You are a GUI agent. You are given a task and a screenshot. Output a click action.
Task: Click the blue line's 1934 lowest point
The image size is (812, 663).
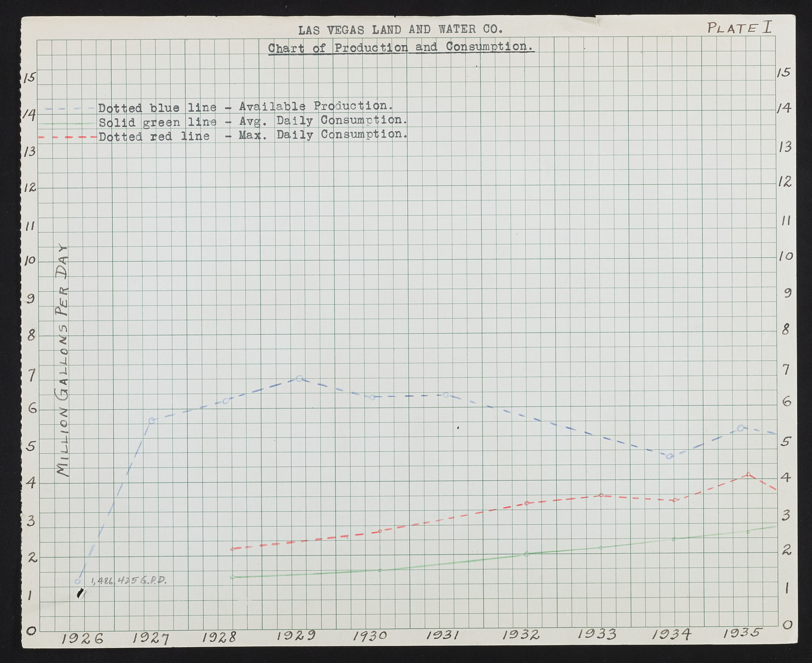click(670, 456)
